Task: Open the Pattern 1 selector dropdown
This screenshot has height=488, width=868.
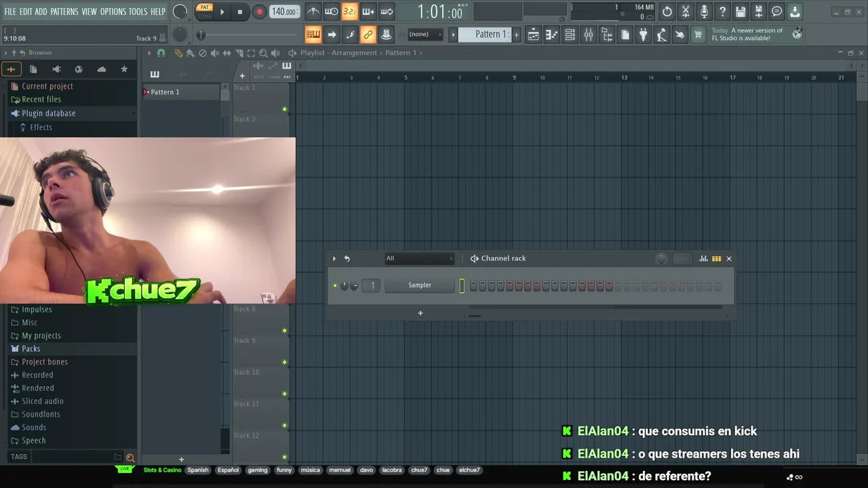Action: coord(485,35)
